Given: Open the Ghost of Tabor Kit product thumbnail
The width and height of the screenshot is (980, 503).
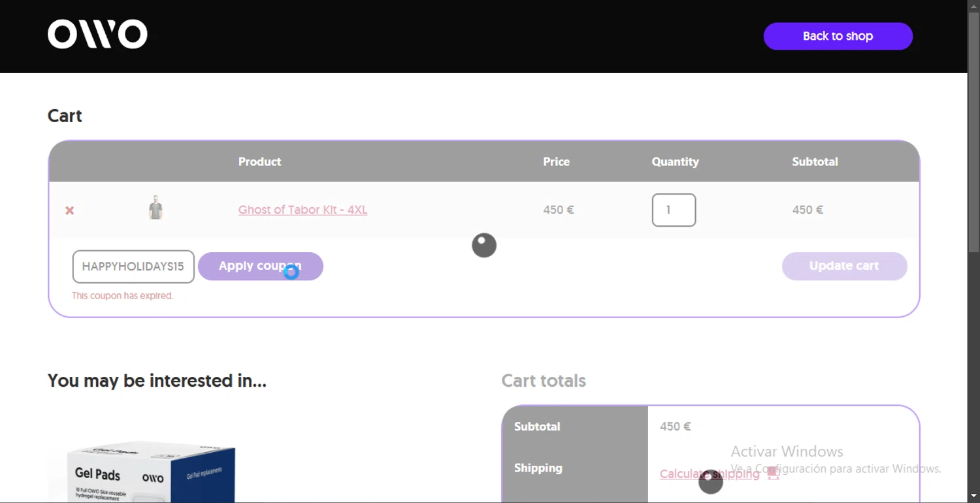Looking at the screenshot, I should pyautogui.click(x=155, y=208).
